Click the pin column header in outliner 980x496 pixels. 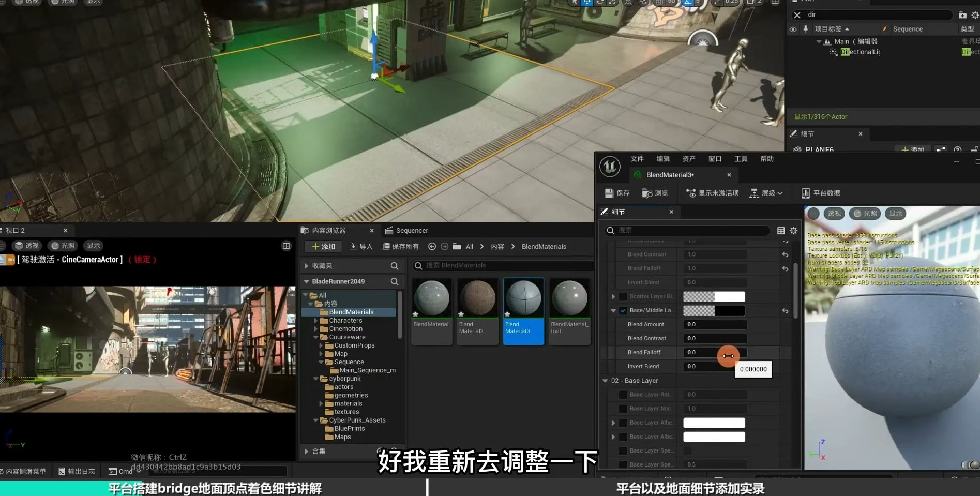pyautogui.click(x=805, y=29)
